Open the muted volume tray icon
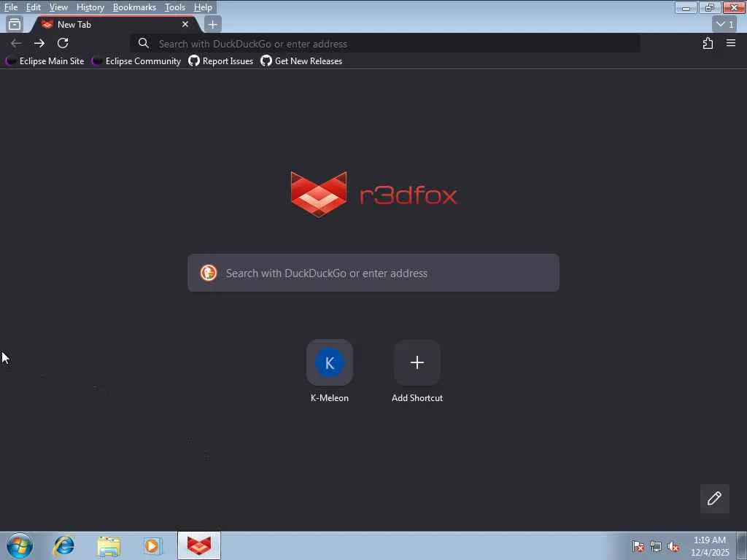Viewport: 747px width, 560px height. tap(673, 546)
